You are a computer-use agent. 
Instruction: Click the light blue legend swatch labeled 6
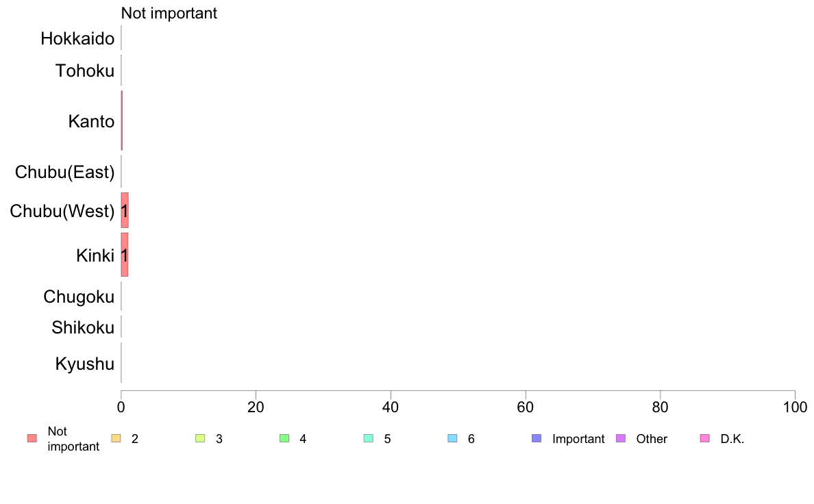[x=453, y=438]
